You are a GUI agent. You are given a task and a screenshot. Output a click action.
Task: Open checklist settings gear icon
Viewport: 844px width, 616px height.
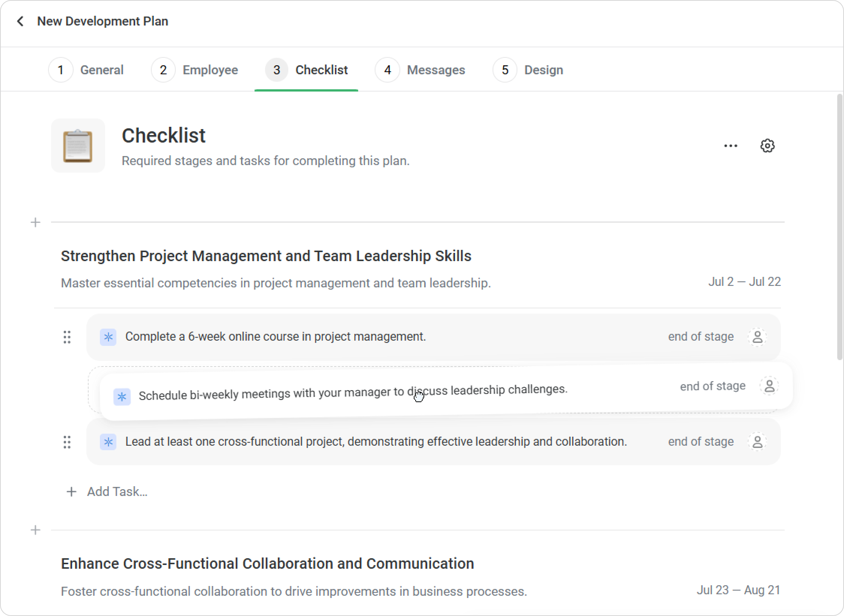click(767, 146)
